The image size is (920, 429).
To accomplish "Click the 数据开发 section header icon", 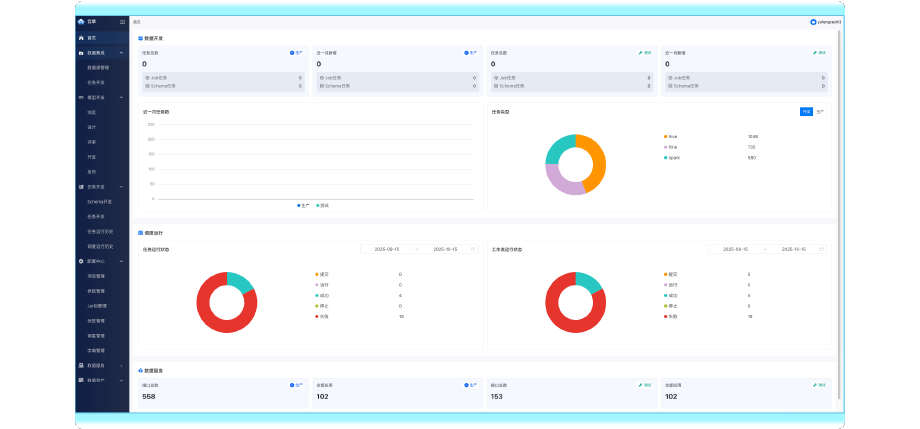I will tap(140, 38).
